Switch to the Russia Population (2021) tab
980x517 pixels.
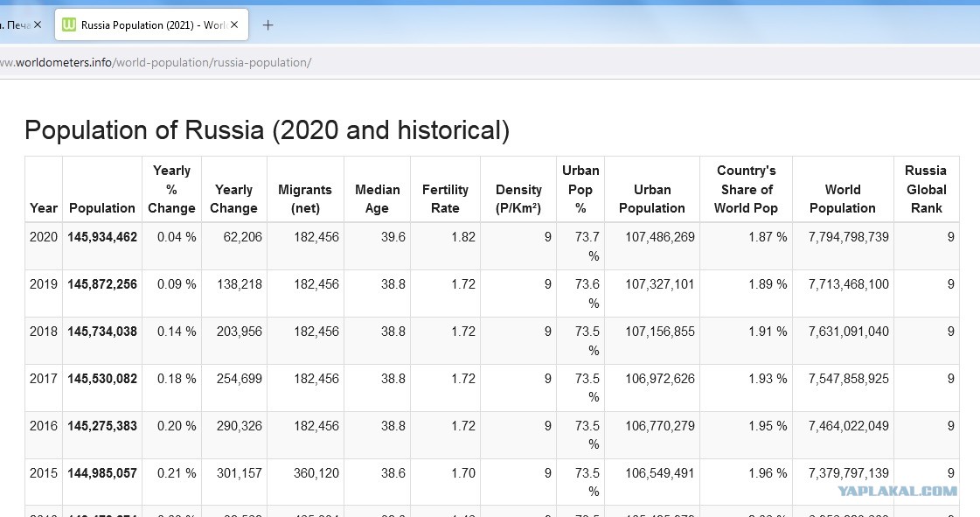[x=151, y=25]
